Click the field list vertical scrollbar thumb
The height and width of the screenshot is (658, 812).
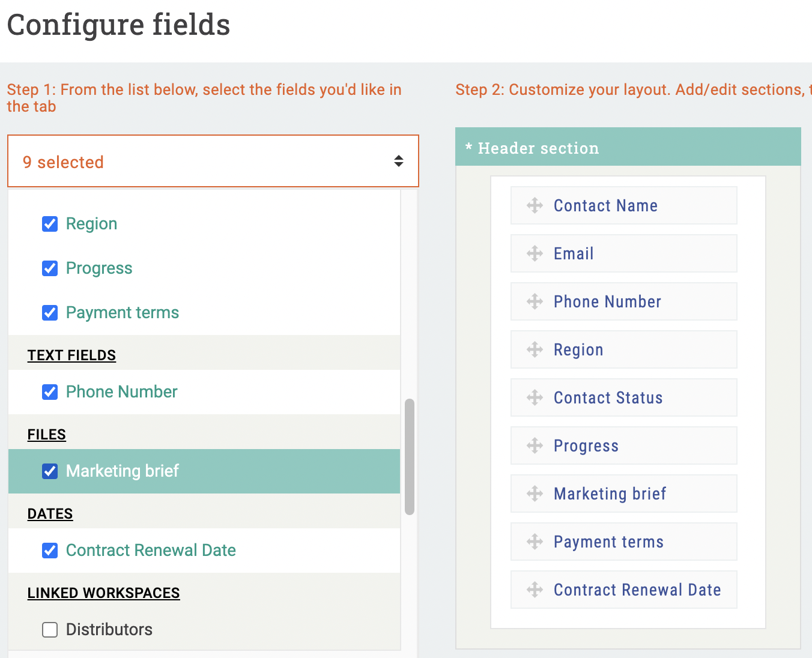click(410, 456)
